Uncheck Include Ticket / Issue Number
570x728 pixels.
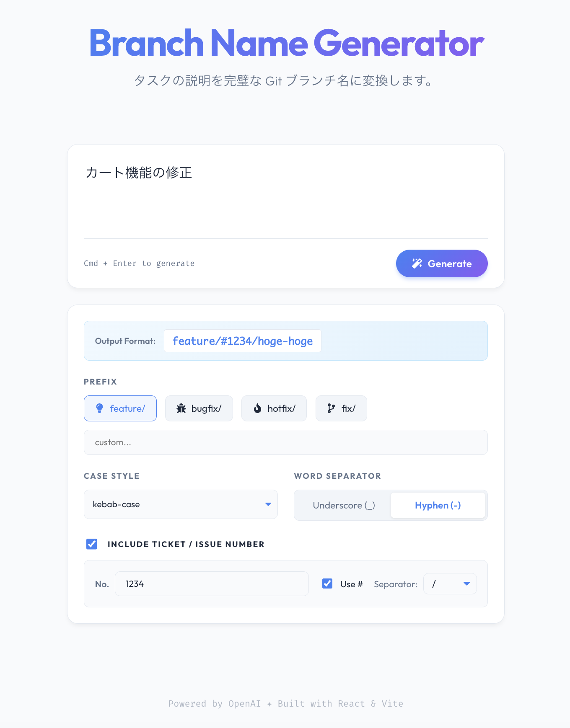(x=92, y=544)
